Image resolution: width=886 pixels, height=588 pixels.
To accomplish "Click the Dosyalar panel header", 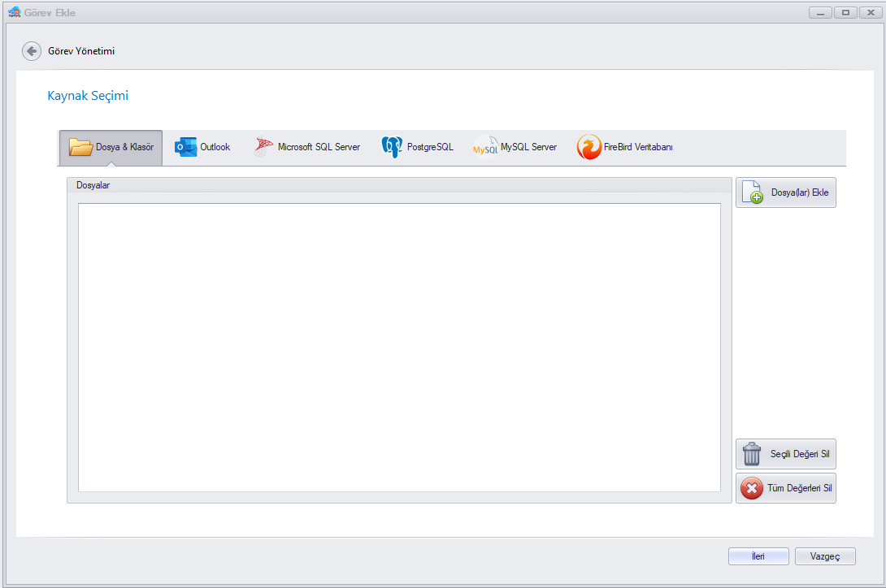I will [93, 185].
